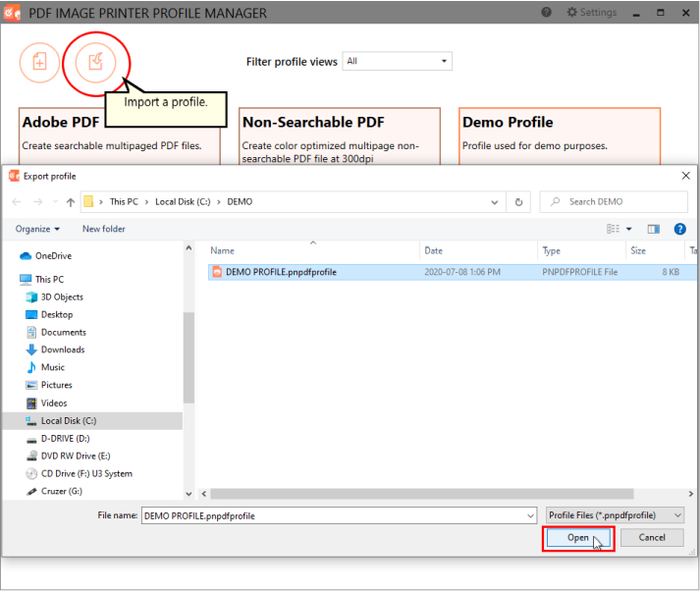Open the view options dropdown arrow
This screenshot has height=591, width=700.
629,229
